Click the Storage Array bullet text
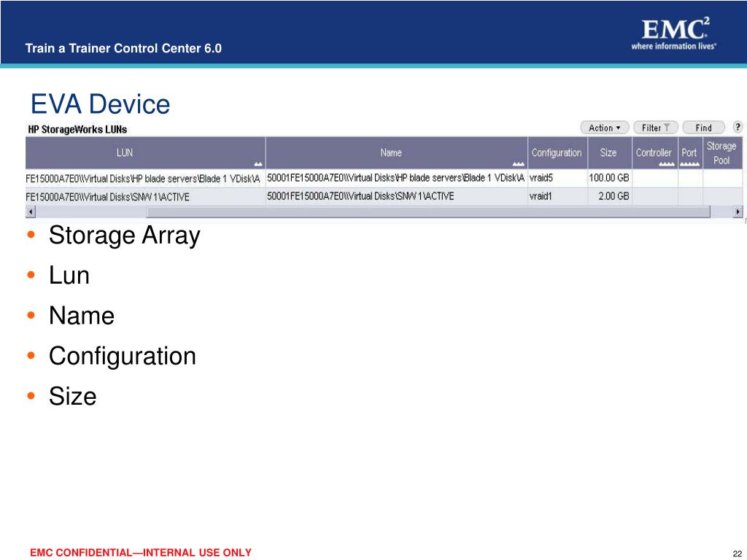Viewport: 747px width, 560px height. pos(124,236)
